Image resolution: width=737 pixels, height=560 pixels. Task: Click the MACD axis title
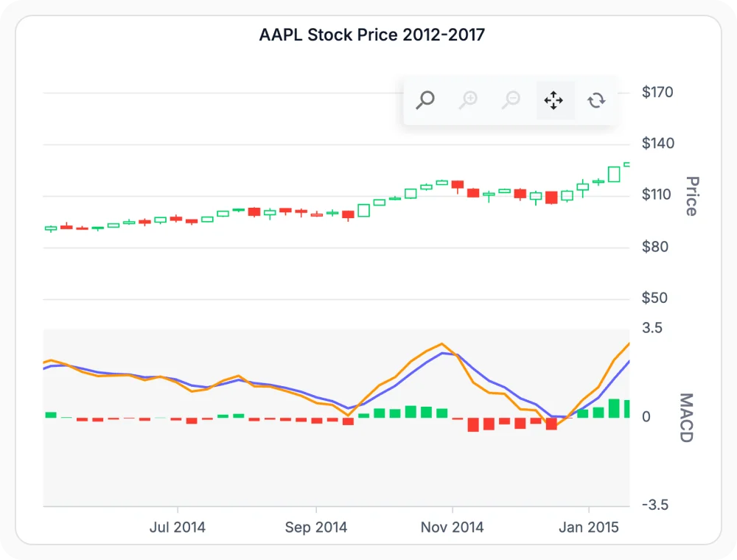(687, 418)
